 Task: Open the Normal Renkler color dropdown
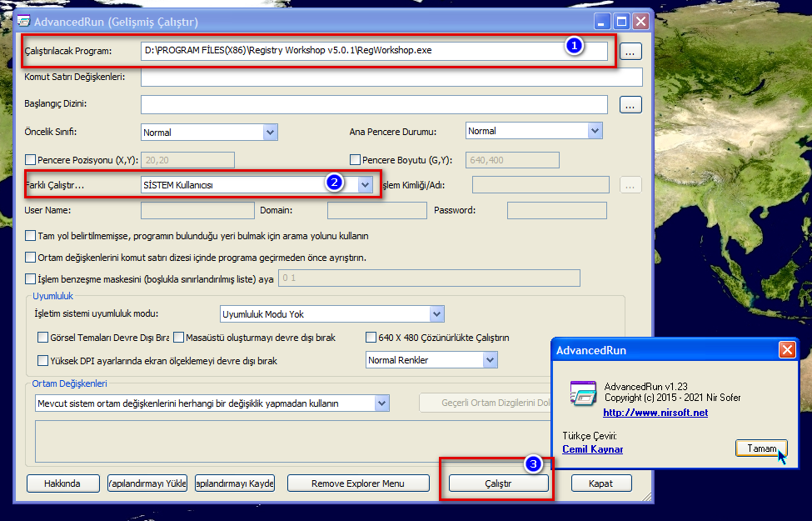[490, 360]
